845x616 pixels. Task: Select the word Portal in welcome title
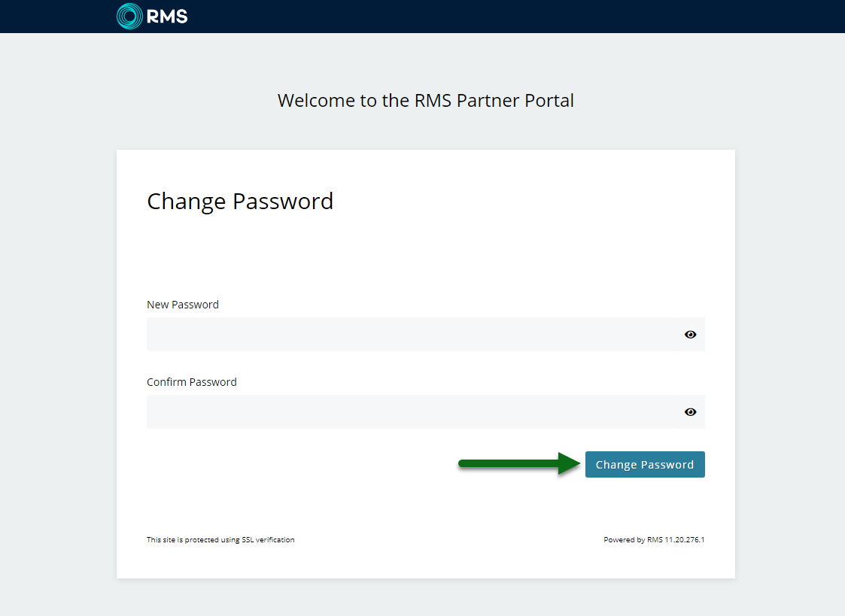(x=549, y=101)
